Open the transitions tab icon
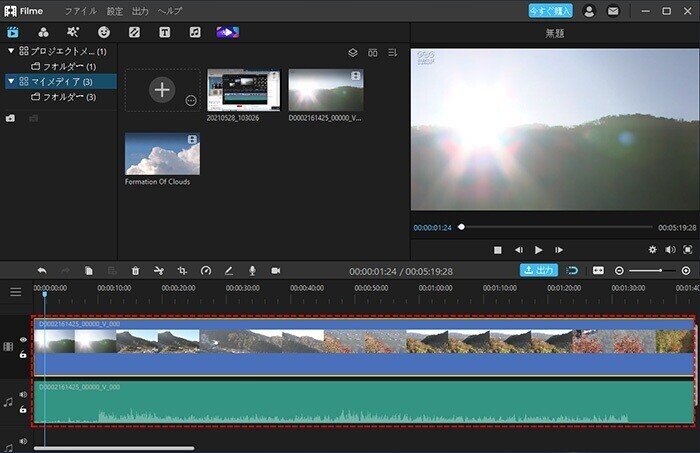700x453 pixels. (x=134, y=32)
